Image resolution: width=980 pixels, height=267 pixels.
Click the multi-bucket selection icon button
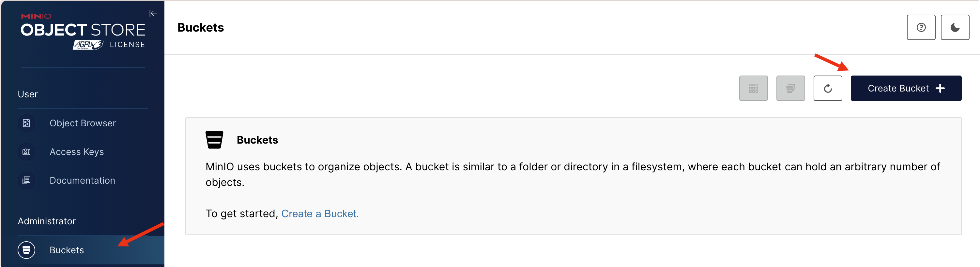point(790,88)
